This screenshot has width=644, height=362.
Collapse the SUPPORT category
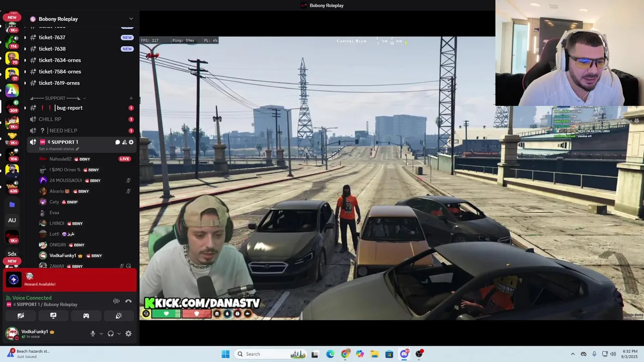tap(55, 98)
